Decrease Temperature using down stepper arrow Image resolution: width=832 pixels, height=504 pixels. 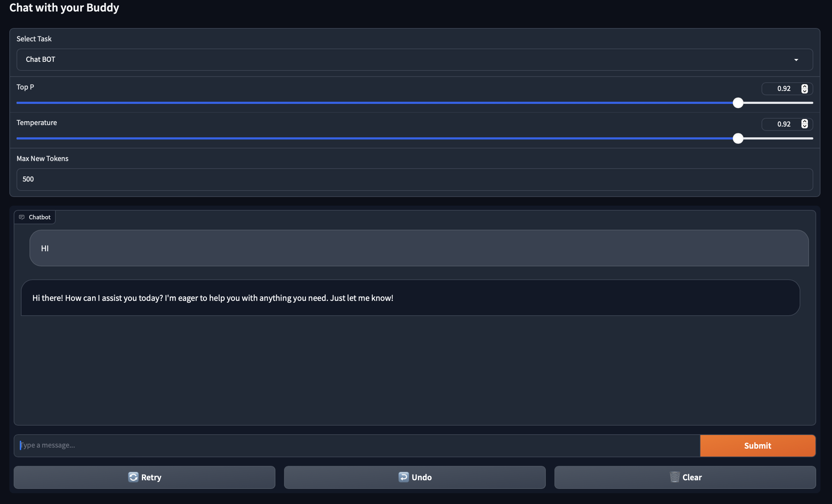(805, 127)
